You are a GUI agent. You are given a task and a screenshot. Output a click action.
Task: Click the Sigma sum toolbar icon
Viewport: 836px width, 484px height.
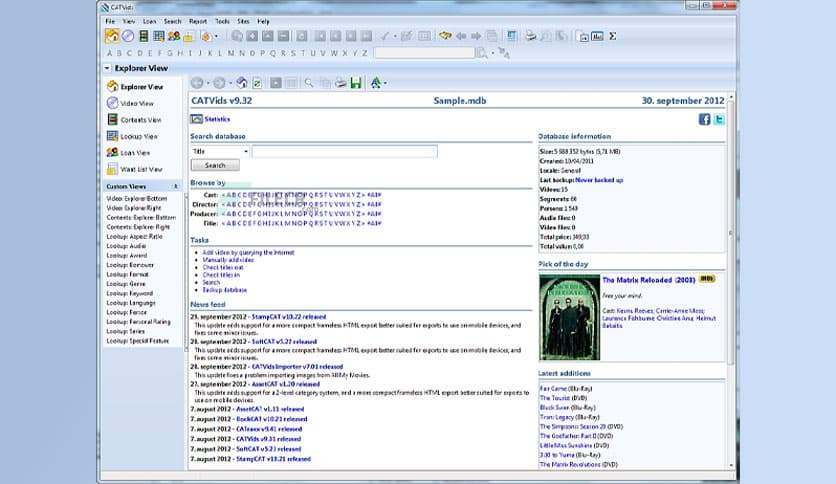(x=612, y=36)
